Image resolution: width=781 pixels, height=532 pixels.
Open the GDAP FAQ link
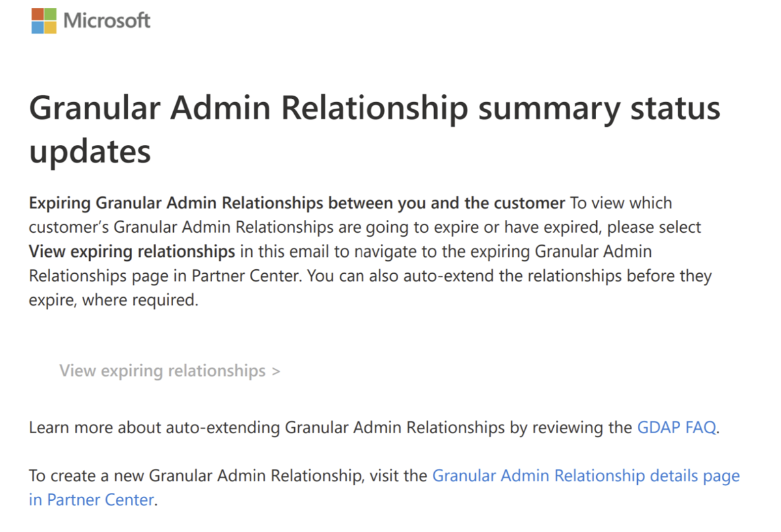click(x=676, y=428)
